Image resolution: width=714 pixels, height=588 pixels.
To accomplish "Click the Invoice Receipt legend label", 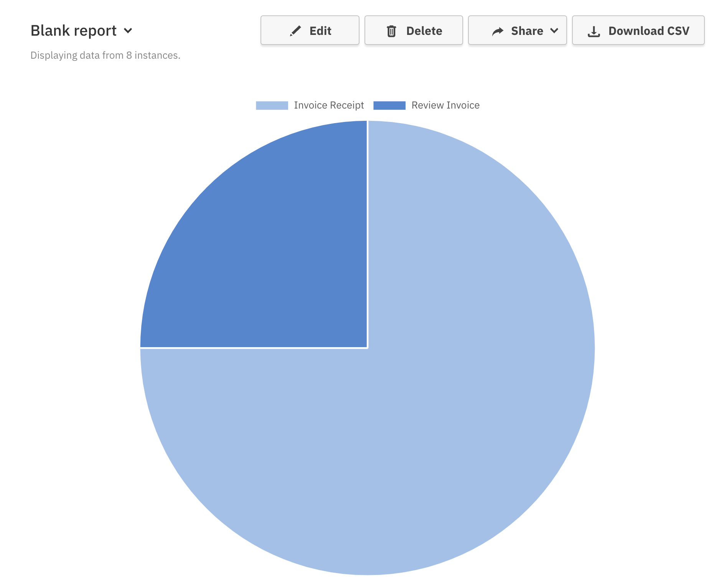I will pyautogui.click(x=329, y=105).
